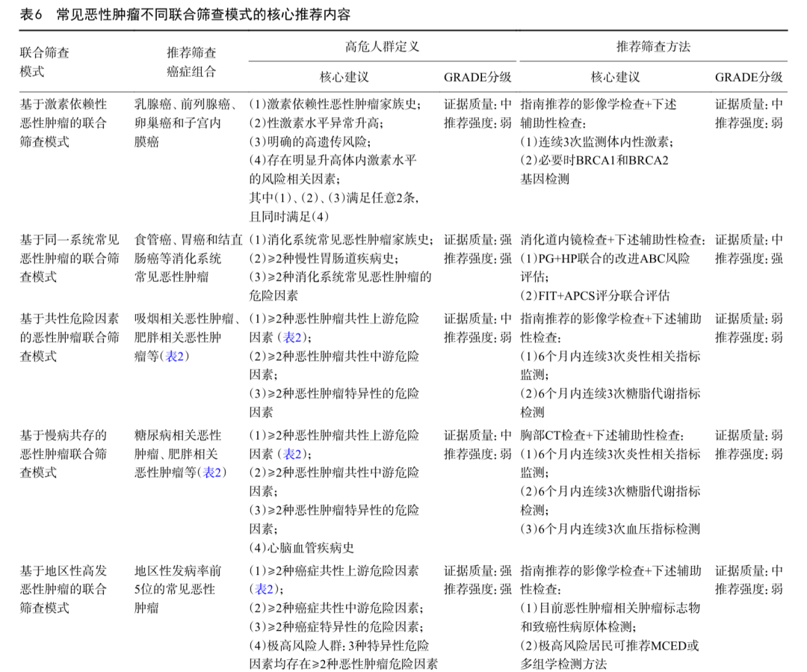
Task: Click 表2 link after 癌症共性上游危险因素
Action: pos(262,589)
